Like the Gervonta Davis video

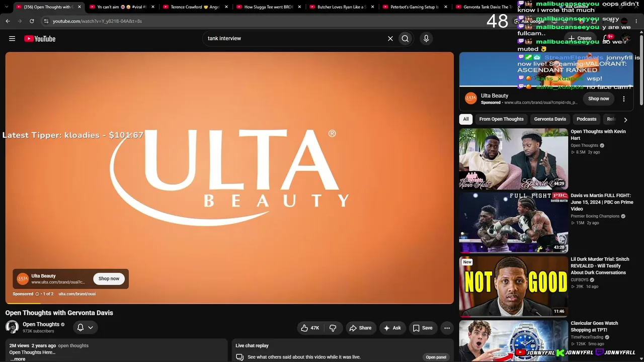click(x=310, y=328)
